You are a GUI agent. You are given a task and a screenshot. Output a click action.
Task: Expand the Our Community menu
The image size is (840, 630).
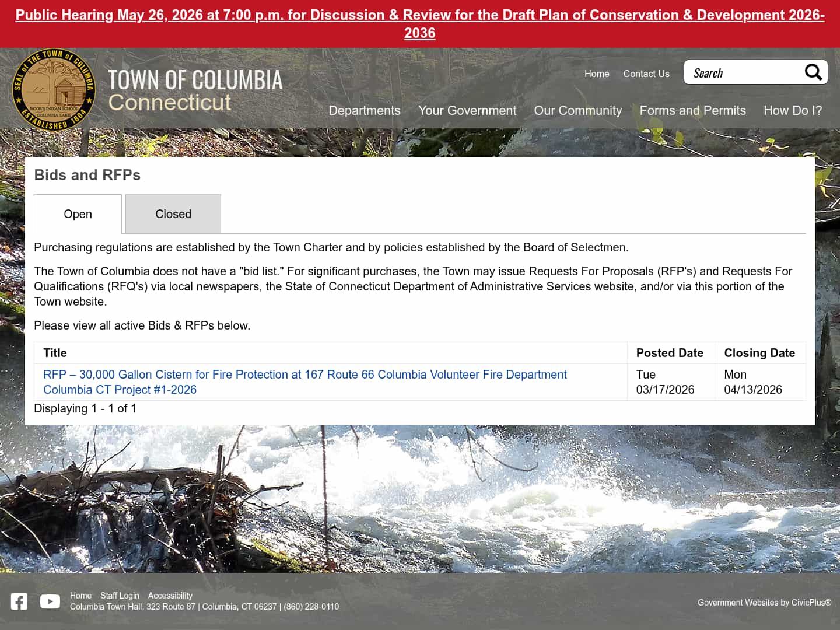tap(578, 110)
